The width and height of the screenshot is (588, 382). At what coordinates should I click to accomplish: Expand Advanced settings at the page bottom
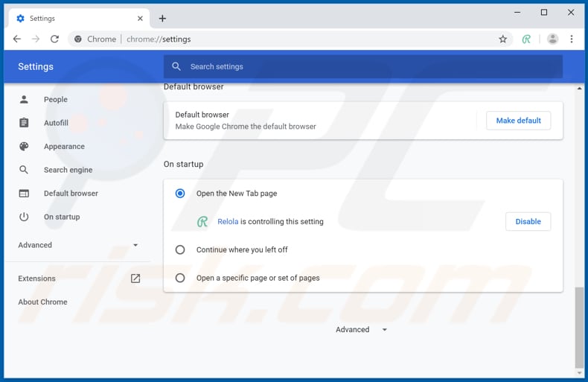click(x=361, y=329)
